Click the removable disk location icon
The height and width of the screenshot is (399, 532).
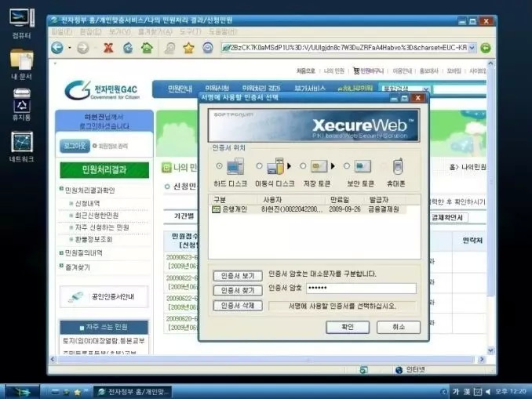point(275,166)
